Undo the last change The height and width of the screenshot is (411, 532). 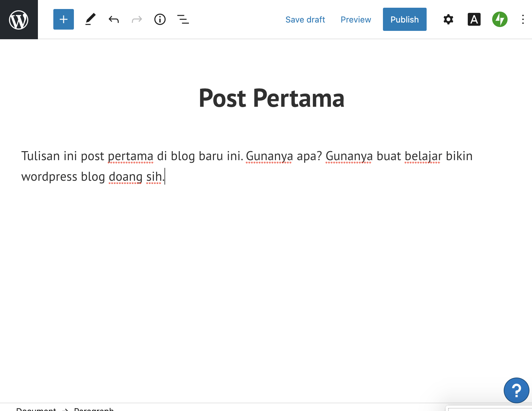[114, 20]
